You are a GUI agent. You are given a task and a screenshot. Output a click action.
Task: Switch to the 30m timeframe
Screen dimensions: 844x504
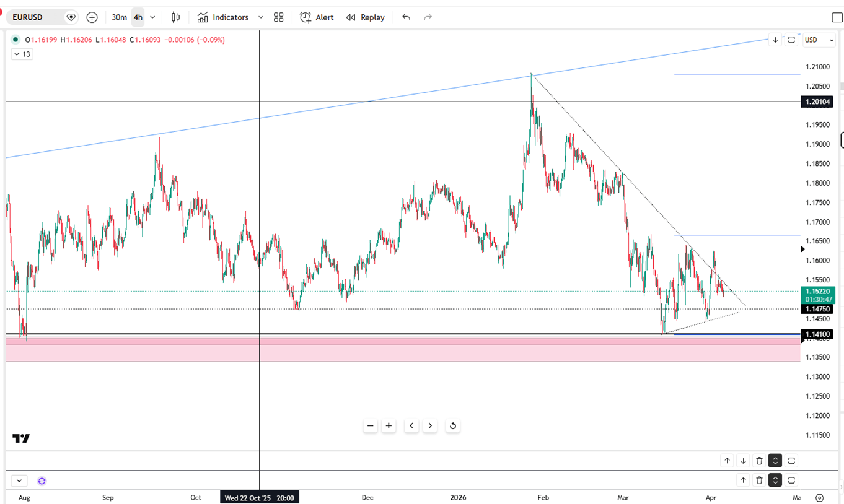click(x=119, y=17)
